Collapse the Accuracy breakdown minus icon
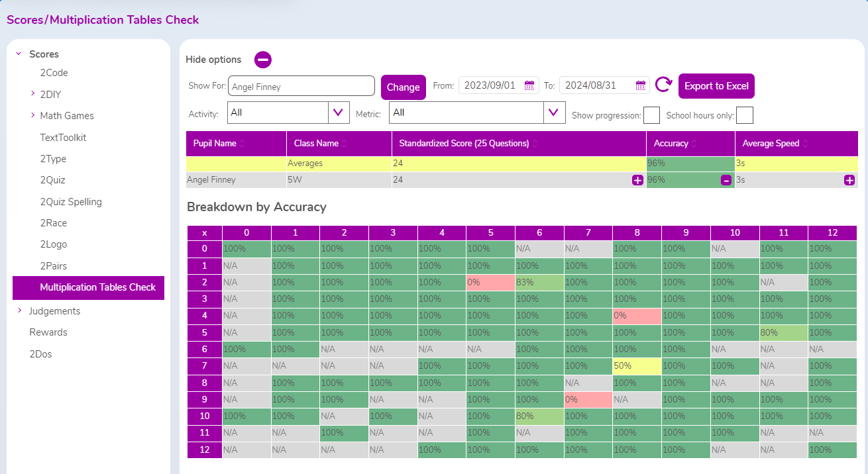The height and width of the screenshot is (474, 868). (x=726, y=180)
